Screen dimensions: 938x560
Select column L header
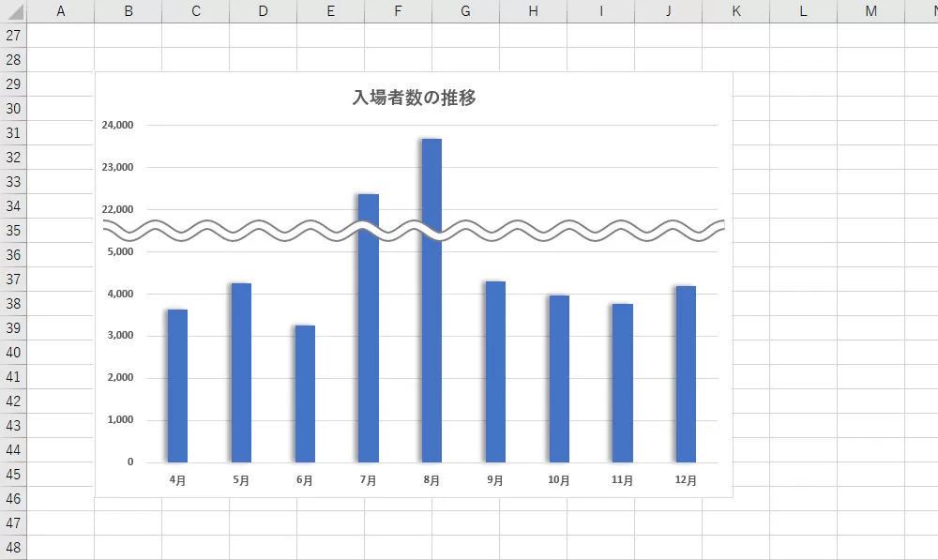click(804, 11)
